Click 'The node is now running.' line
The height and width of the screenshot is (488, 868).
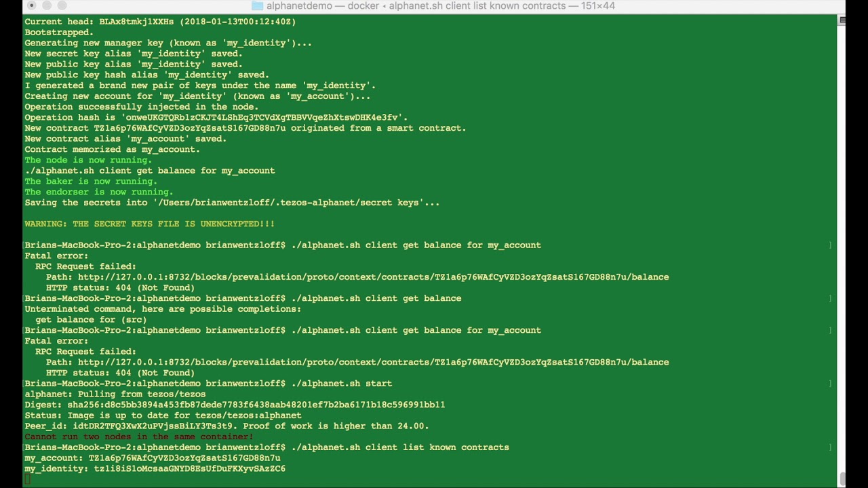pyautogui.click(x=88, y=160)
